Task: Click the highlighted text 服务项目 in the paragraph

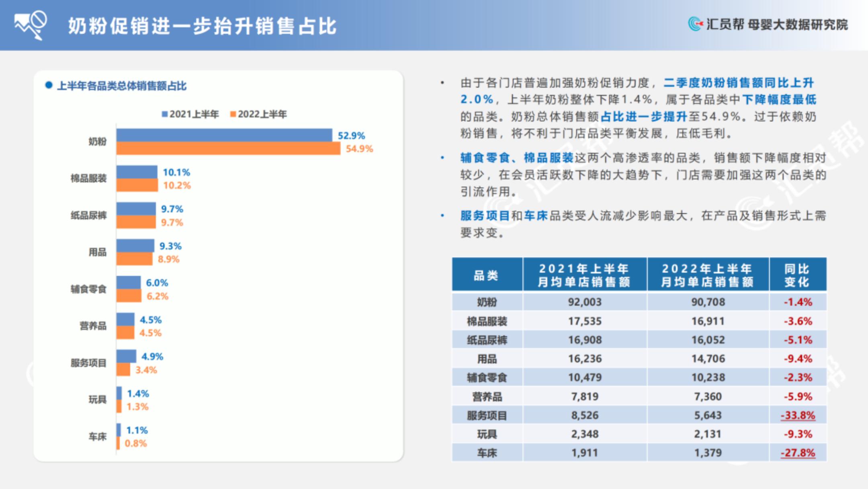Action: click(x=485, y=216)
